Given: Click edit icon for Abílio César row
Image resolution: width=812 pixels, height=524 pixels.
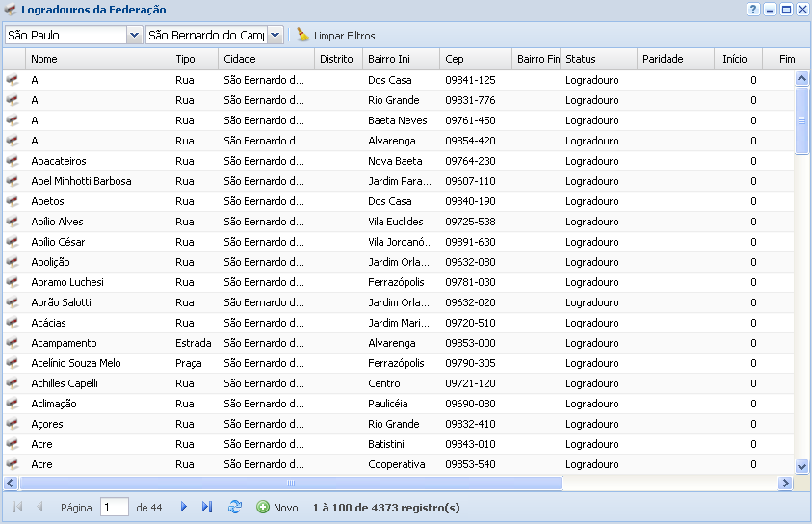Looking at the screenshot, I should coord(13,242).
